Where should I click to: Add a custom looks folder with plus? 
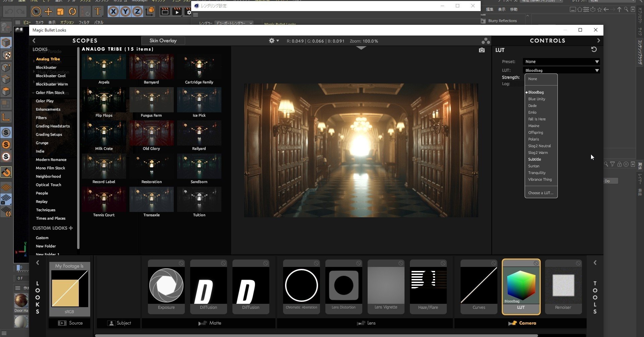tap(71, 228)
